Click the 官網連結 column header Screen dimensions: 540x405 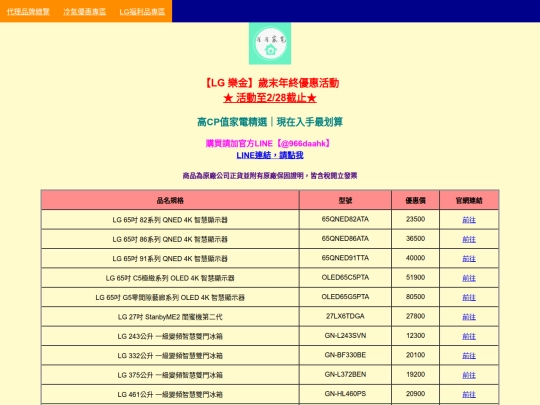tap(469, 200)
